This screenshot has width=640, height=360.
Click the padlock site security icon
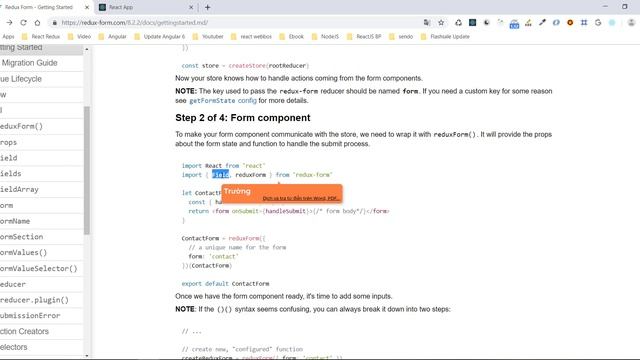(54, 23)
